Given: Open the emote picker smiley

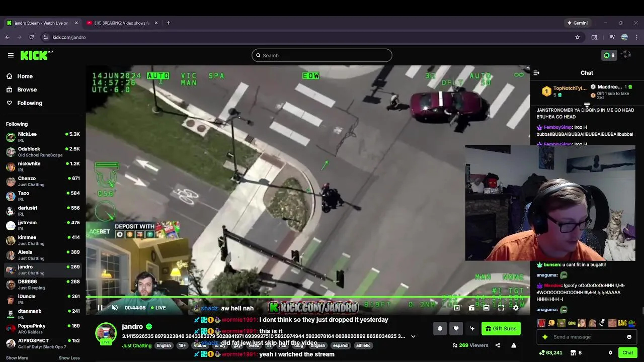Looking at the screenshot, I should 629,337.
